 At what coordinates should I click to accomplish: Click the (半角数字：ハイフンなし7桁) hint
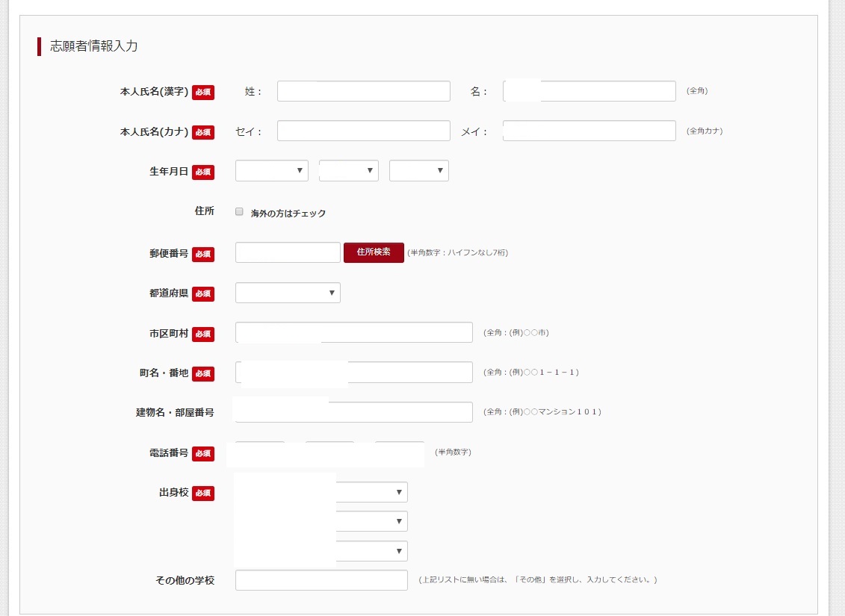(x=457, y=252)
